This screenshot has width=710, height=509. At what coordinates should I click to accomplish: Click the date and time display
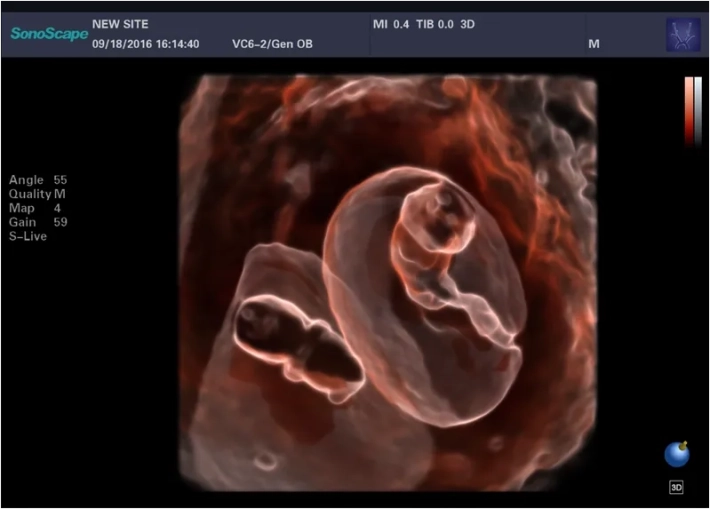[145, 44]
